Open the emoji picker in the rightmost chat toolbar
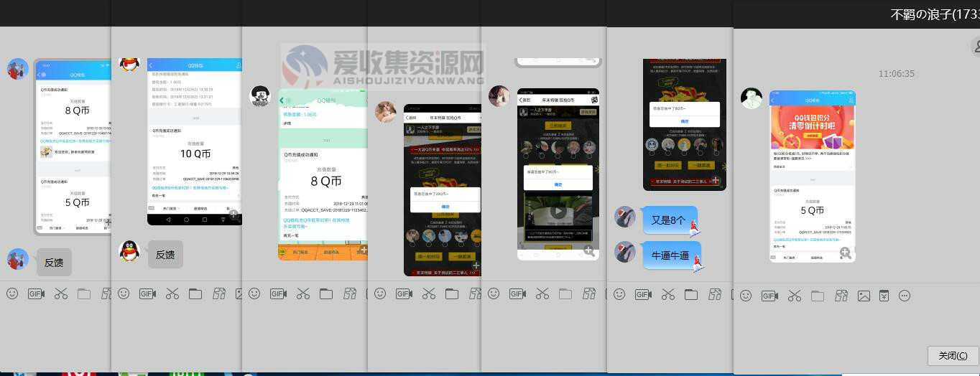 (x=746, y=296)
